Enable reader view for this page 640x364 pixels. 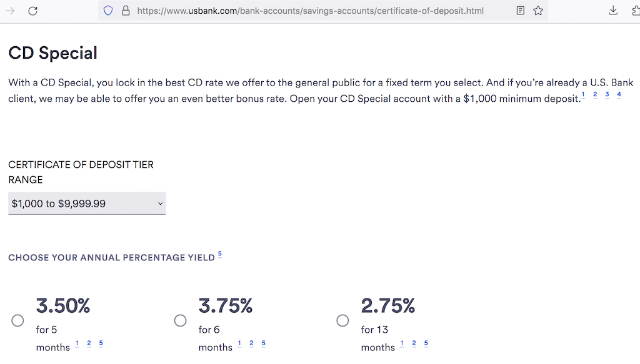(x=521, y=11)
